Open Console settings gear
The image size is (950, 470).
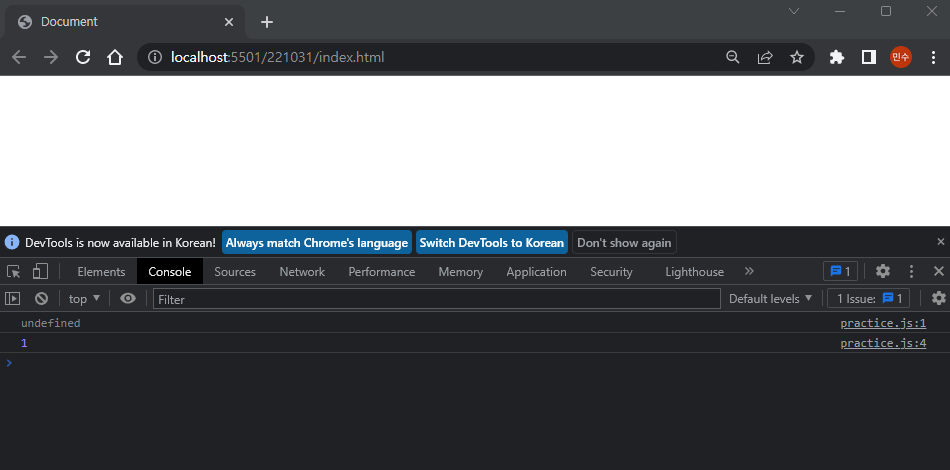point(938,298)
